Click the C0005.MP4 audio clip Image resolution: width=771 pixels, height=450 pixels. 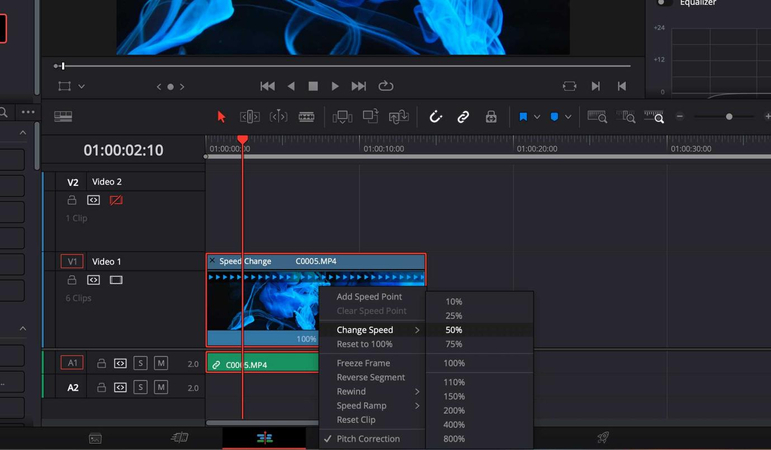263,364
